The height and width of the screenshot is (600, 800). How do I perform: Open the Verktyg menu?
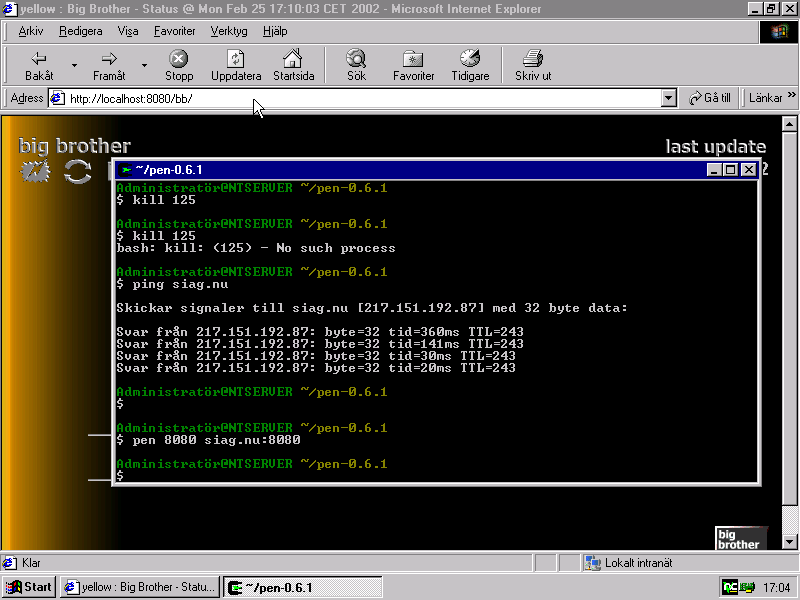pos(229,31)
